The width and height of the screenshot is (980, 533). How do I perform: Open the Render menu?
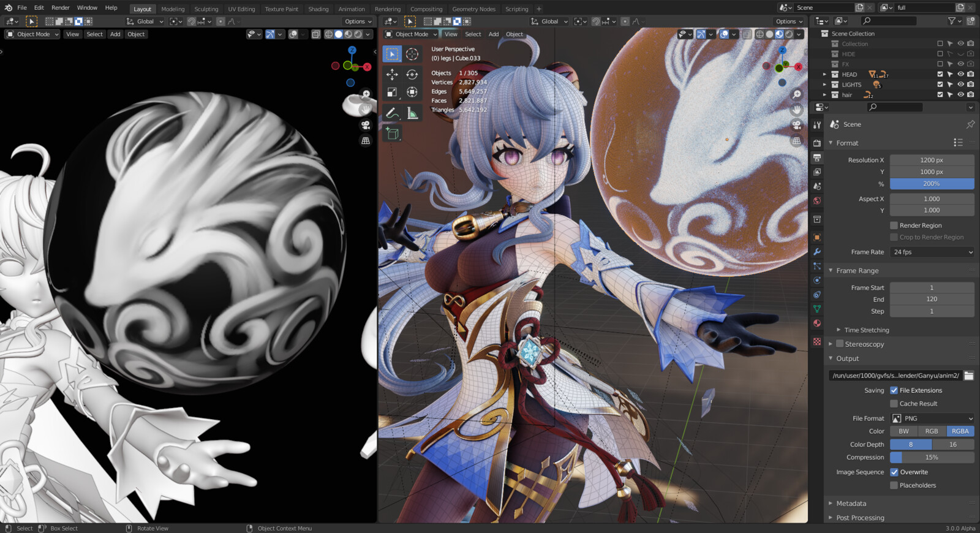pyautogui.click(x=61, y=8)
